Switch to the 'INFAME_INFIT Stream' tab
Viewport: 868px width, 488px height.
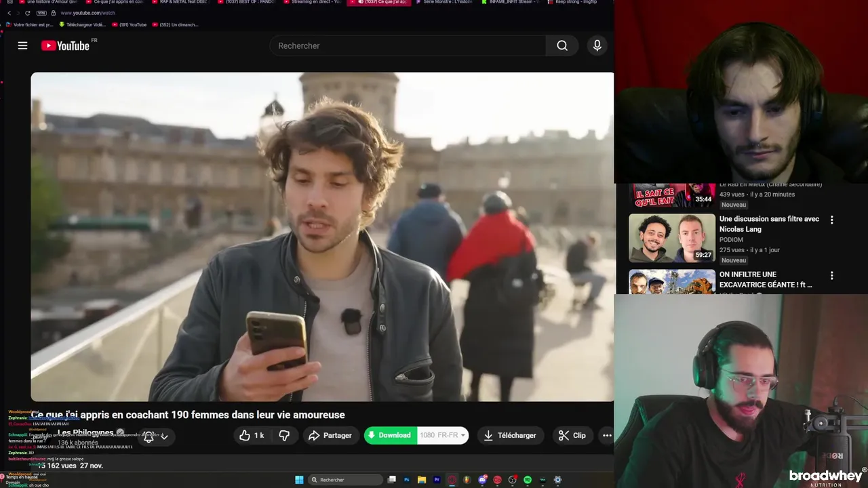(x=509, y=2)
